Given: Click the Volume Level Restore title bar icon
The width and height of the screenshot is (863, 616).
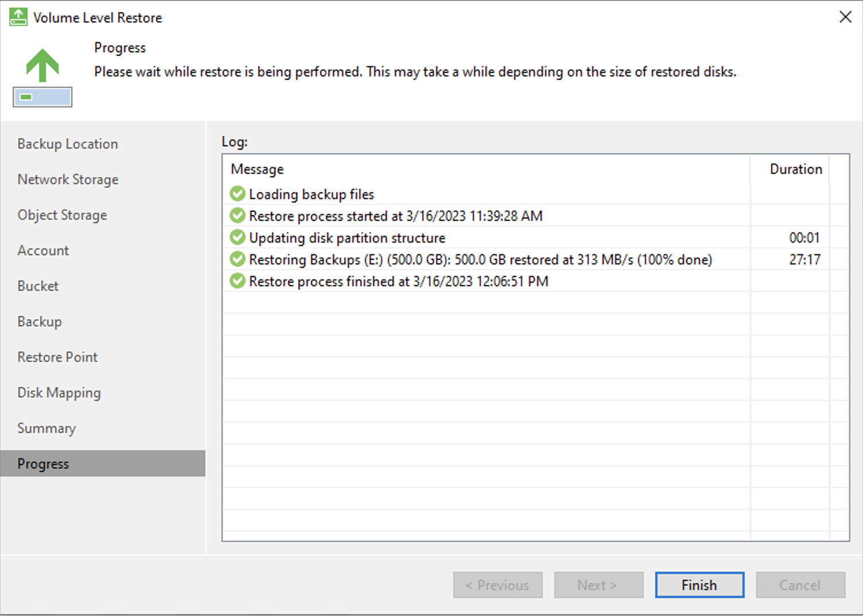Looking at the screenshot, I should pos(18,17).
